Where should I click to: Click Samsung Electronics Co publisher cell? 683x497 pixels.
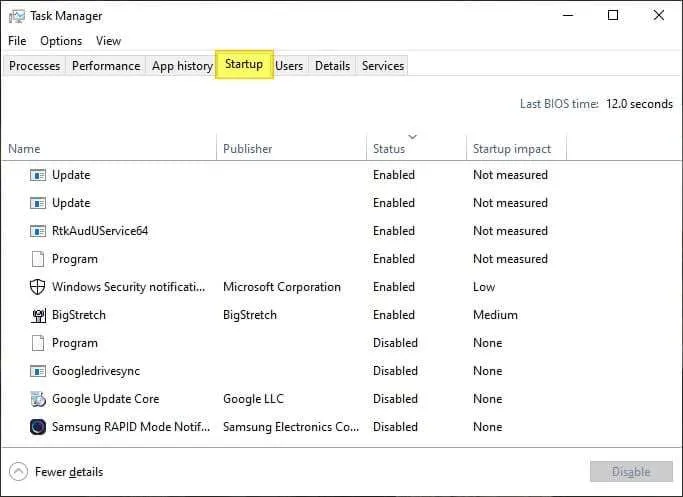291,427
